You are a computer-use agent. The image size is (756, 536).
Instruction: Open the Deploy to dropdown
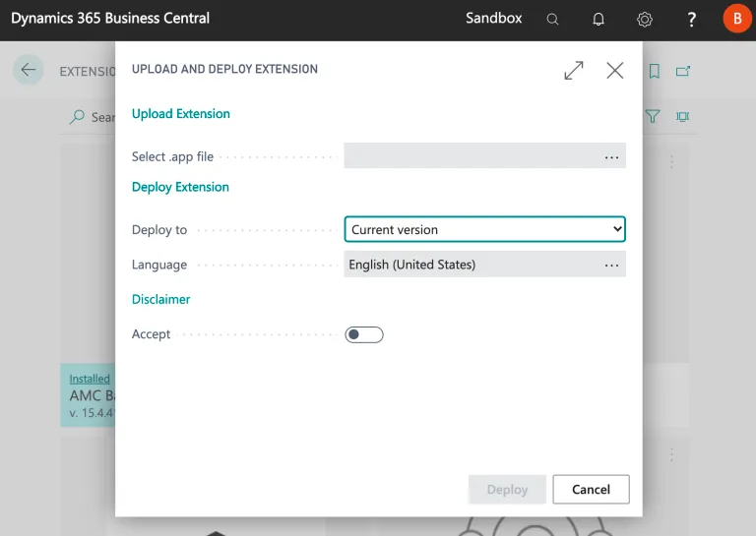[485, 229]
